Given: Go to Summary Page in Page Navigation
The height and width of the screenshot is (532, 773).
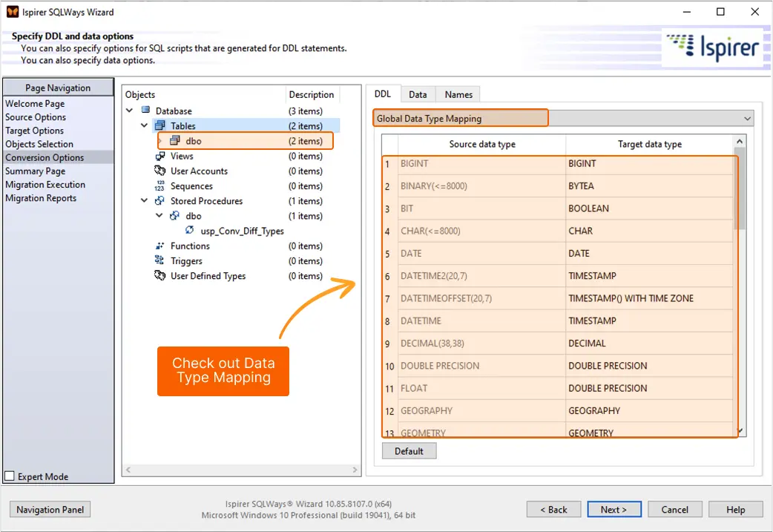Looking at the screenshot, I should point(35,171).
